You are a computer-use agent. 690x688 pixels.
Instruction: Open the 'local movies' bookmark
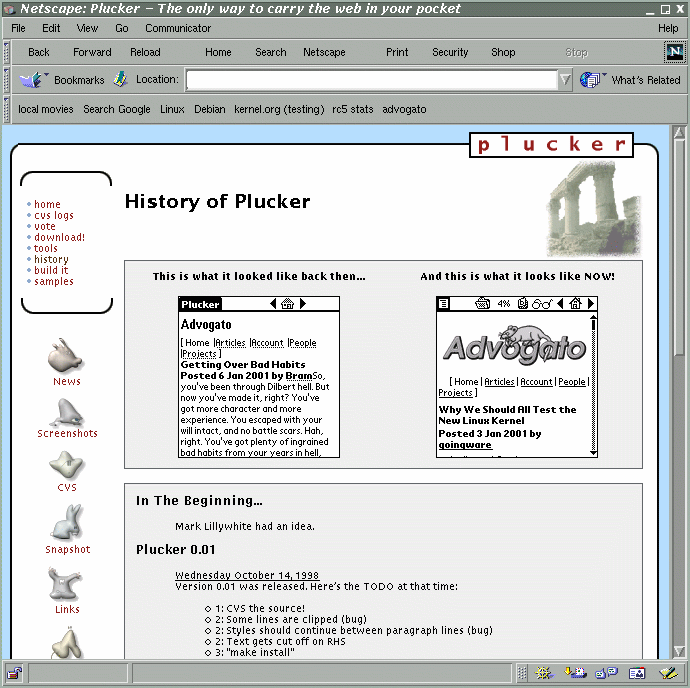[46, 109]
